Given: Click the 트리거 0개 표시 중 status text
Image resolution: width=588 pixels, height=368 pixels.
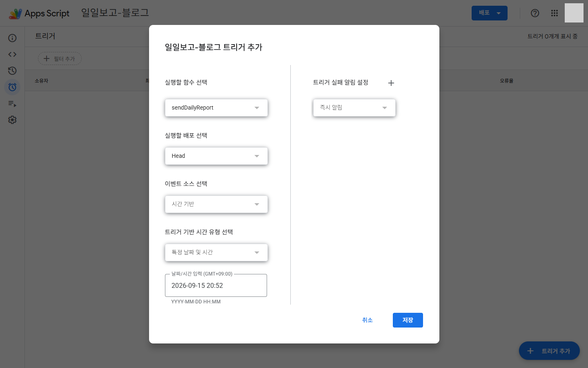Looking at the screenshot, I should 552,36.
